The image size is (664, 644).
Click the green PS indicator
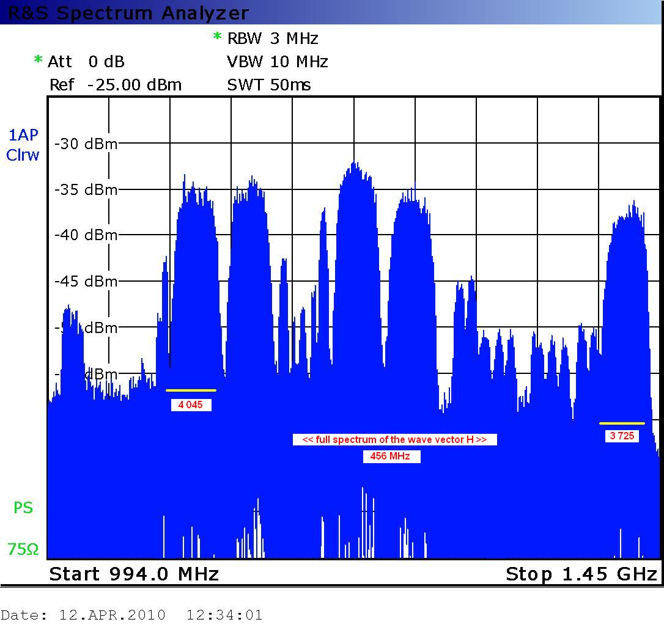tap(23, 508)
